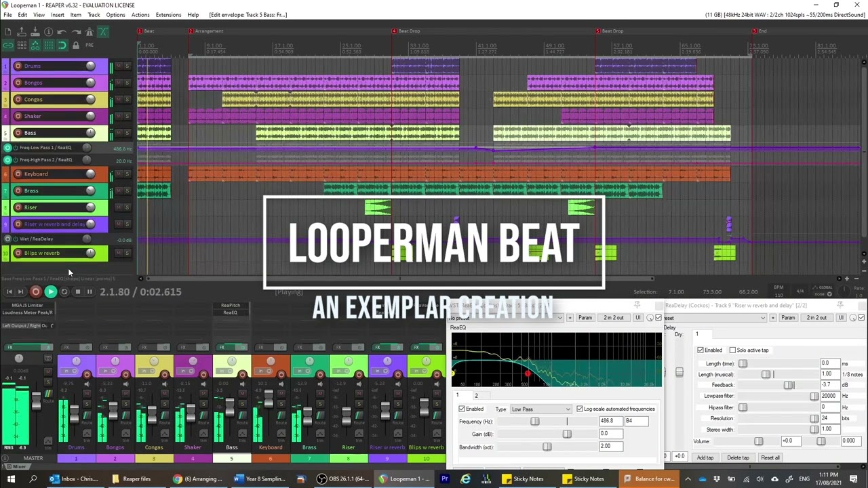Solo the Bass track

tap(127, 133)
